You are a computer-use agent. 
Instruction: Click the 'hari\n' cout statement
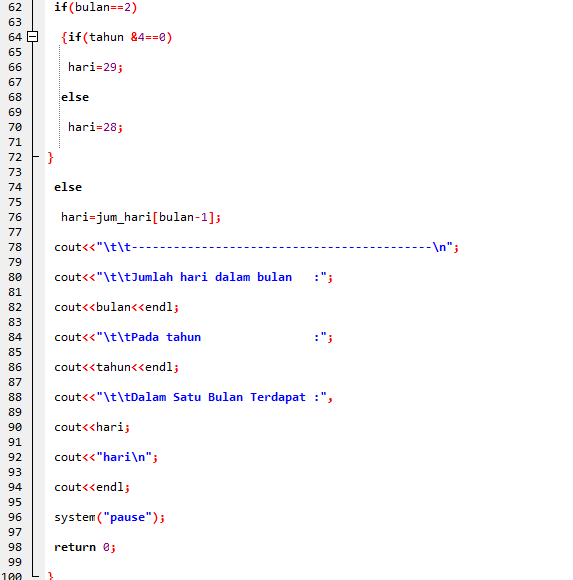click(x=106, y=457)
